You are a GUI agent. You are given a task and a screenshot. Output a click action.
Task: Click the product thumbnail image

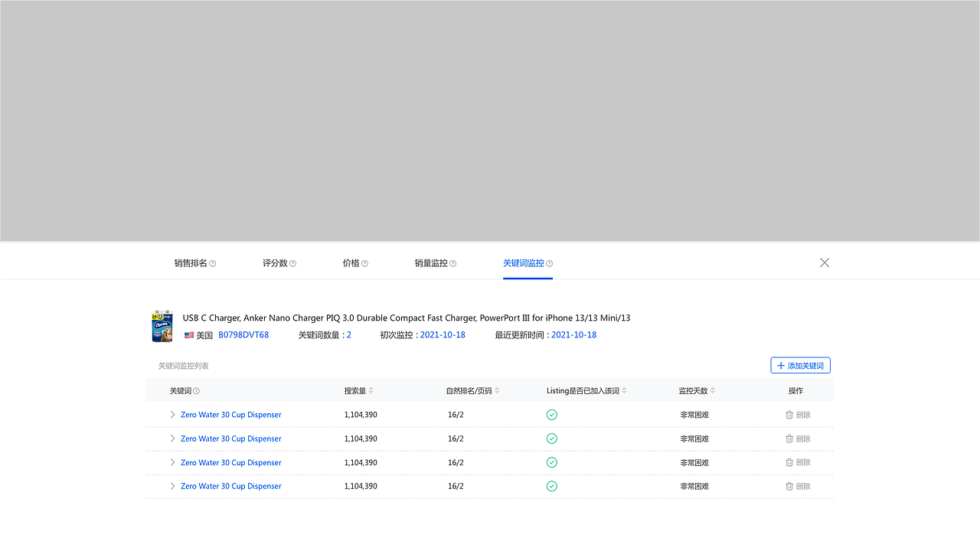[162, 326]
